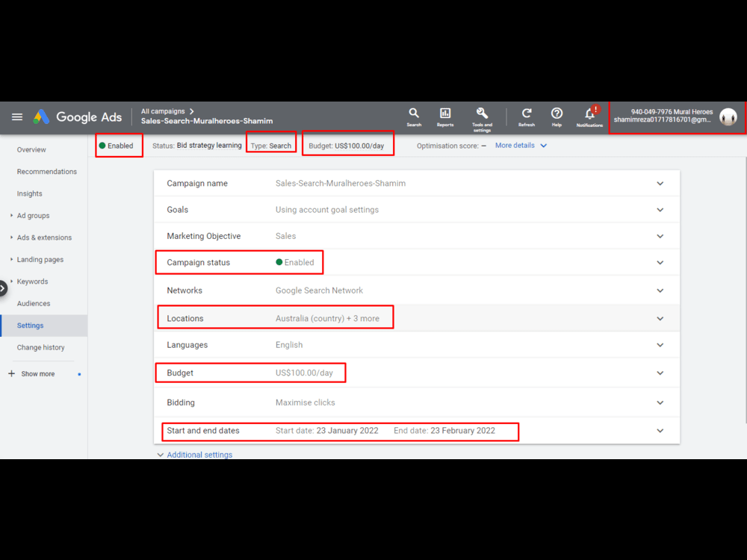
Task: Click the green Enabled status dot in header
Action: [x=102, y=146]
